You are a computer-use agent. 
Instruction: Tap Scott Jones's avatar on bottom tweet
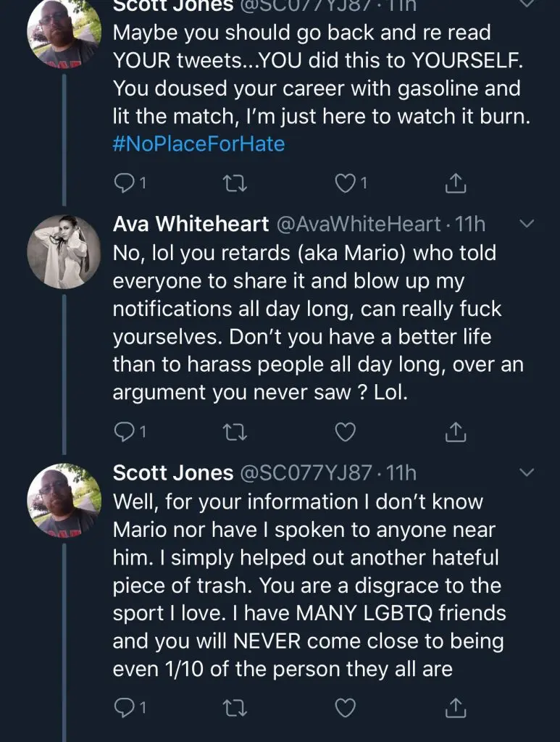(63, 499)
